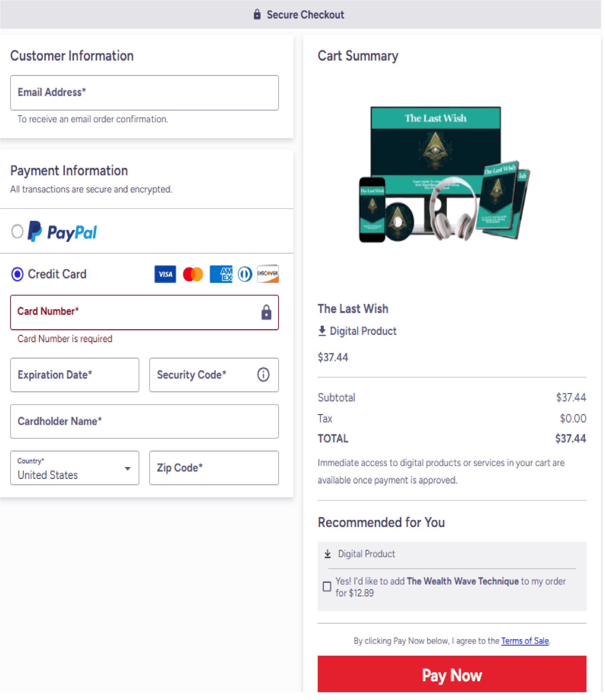Click the Visa card icon

tap(165, 274)
